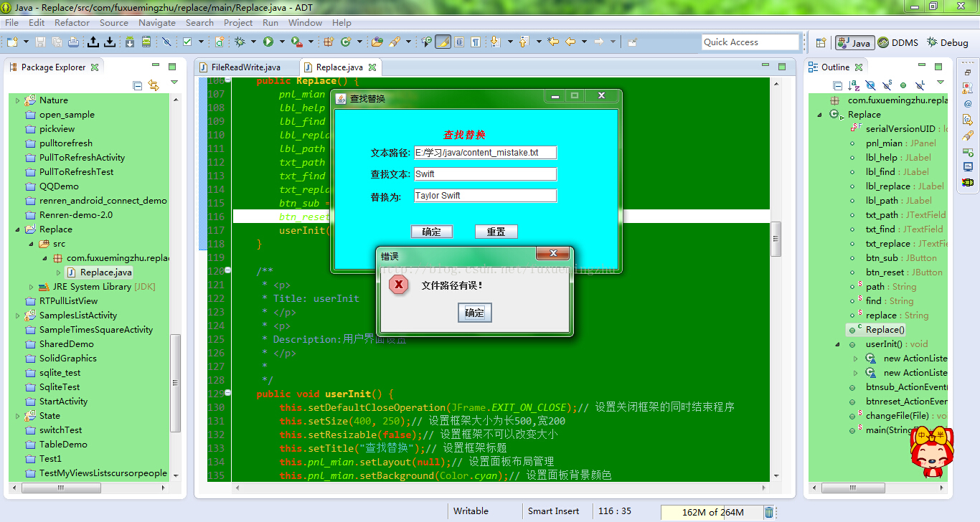
Task: Toggle Hide Non-Public Members in Outline
Action: [x=903, y=85]
